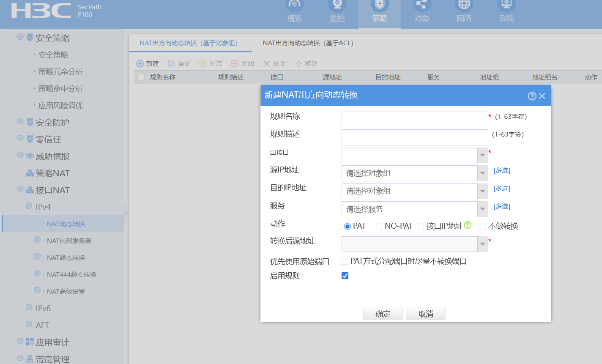Toggle the select-all checkbox in table header
Image resolution: width=602 pixels, height=364 pixels.
[141, 77]
